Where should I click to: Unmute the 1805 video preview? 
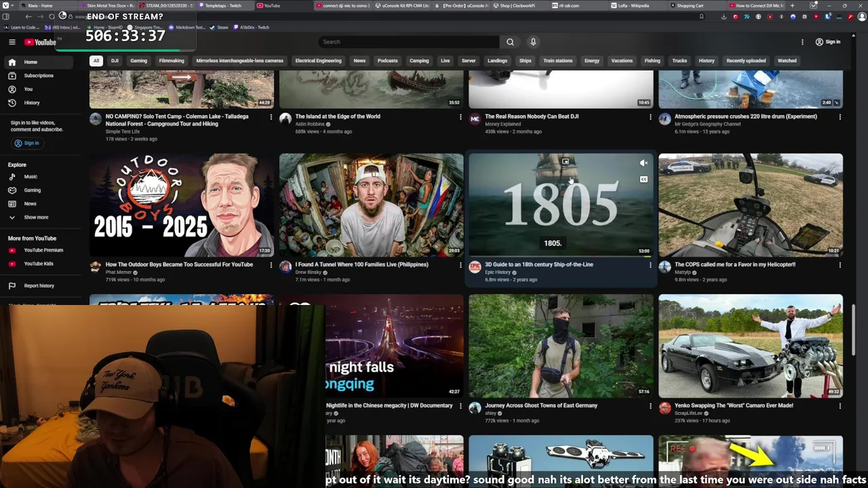644,163
